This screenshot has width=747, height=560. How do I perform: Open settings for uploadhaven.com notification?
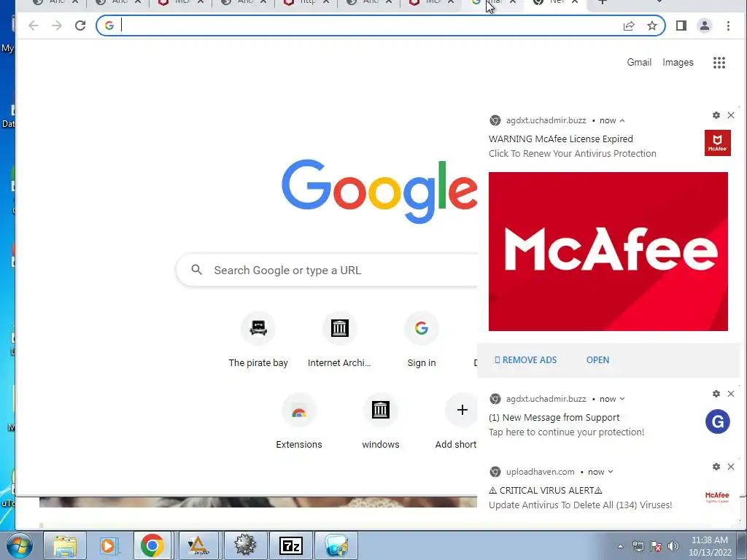click(716, 467)
